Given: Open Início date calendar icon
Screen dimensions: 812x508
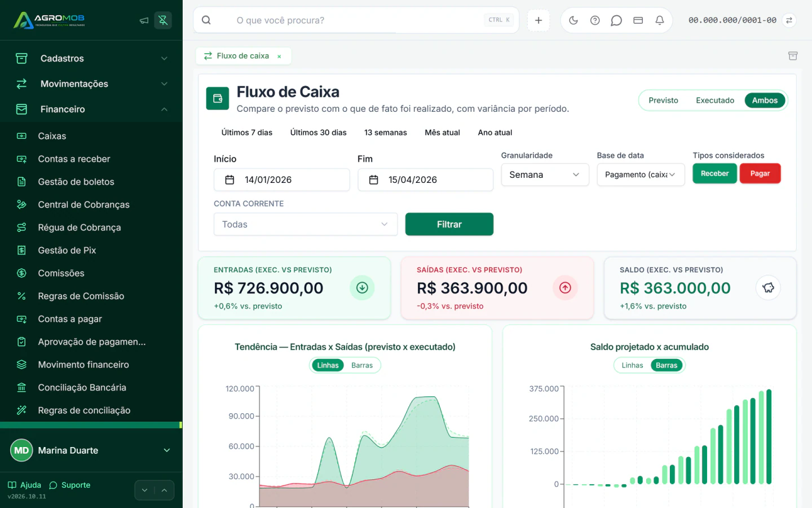Looking at the screenshot, I should click(230, 180).
